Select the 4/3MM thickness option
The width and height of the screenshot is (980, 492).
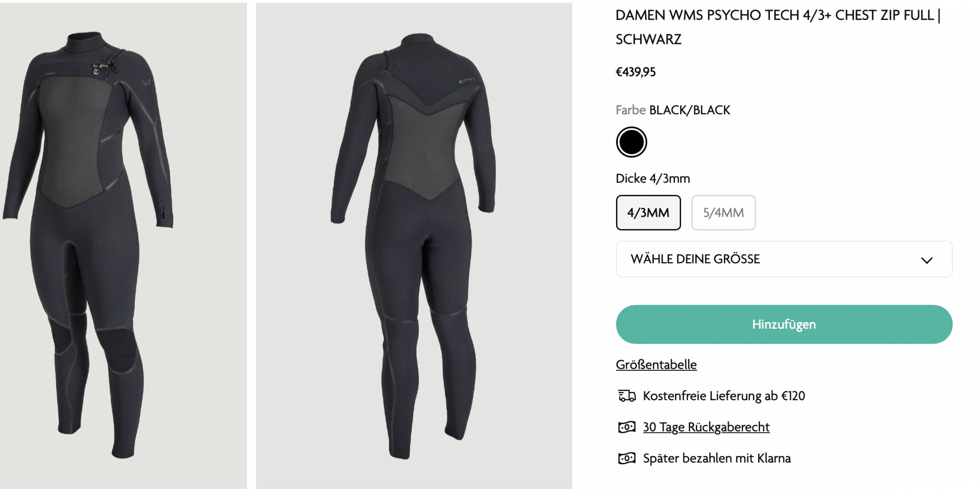coord(648,213)
